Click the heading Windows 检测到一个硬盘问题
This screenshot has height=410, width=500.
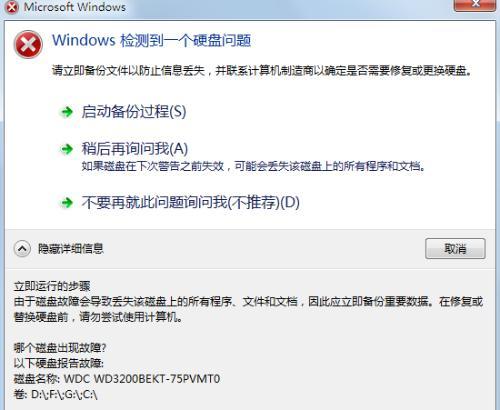coord(152,40)
